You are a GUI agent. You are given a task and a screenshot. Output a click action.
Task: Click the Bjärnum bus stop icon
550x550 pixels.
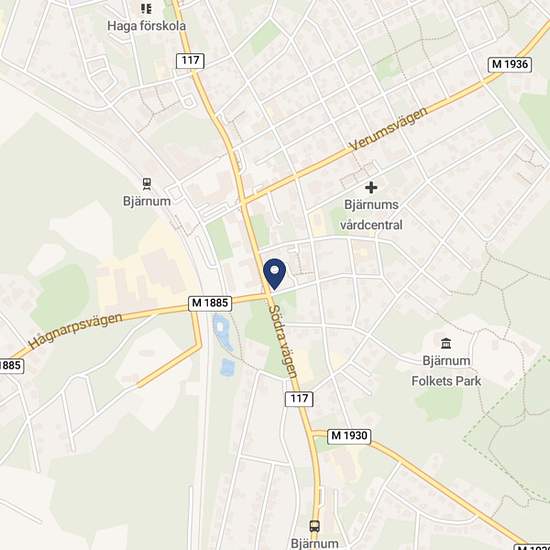pyautogui.click(x=315, y=526)
